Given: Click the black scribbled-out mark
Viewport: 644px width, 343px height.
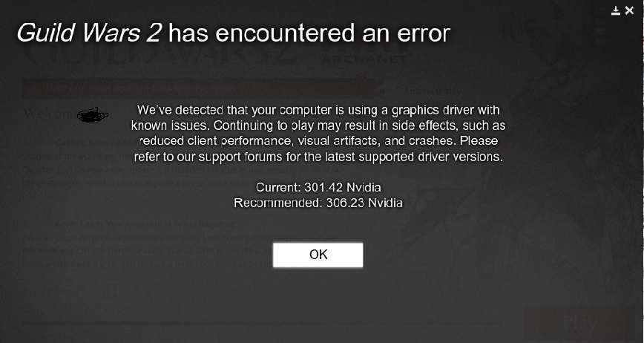Looking at the screenshot, I should coord(93,115).
